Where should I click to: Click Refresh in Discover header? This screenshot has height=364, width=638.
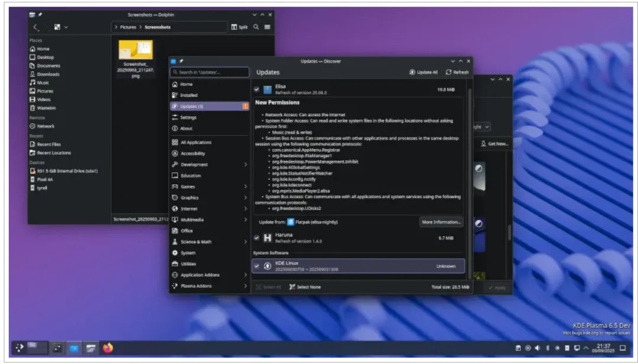point(457,72)
